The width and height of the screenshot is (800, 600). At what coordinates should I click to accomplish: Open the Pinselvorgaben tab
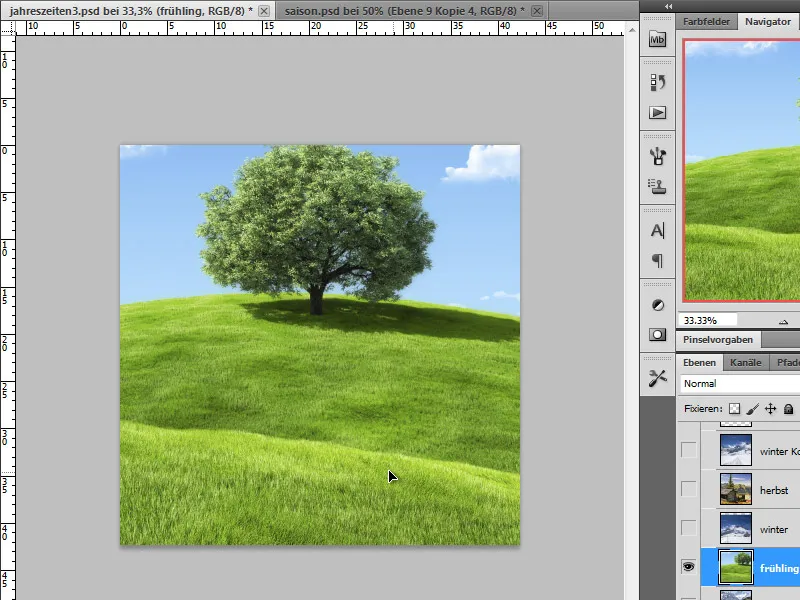pos(718,340)
